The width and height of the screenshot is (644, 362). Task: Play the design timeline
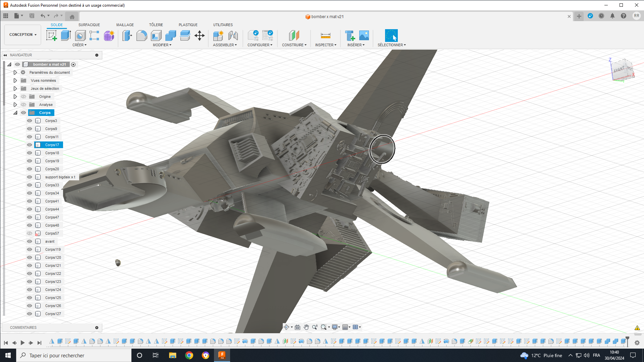click(x=22, y=343)
